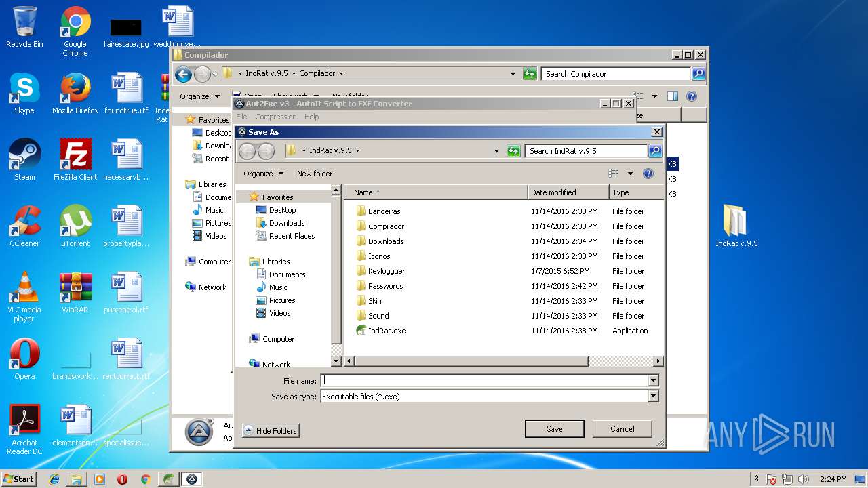Open IndRat v.9.5 desktop folder
868x488 pixels.
[736, 226]
